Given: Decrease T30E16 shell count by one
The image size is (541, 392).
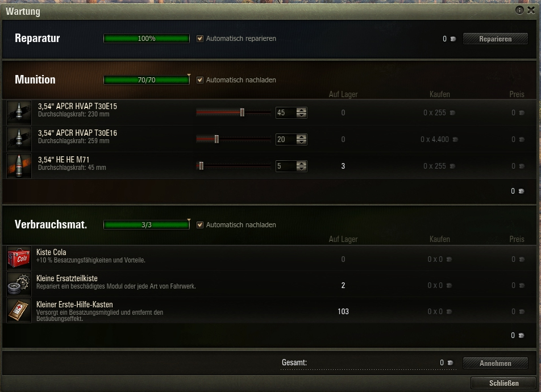Looking at the screenshot, I should (301, 142).
